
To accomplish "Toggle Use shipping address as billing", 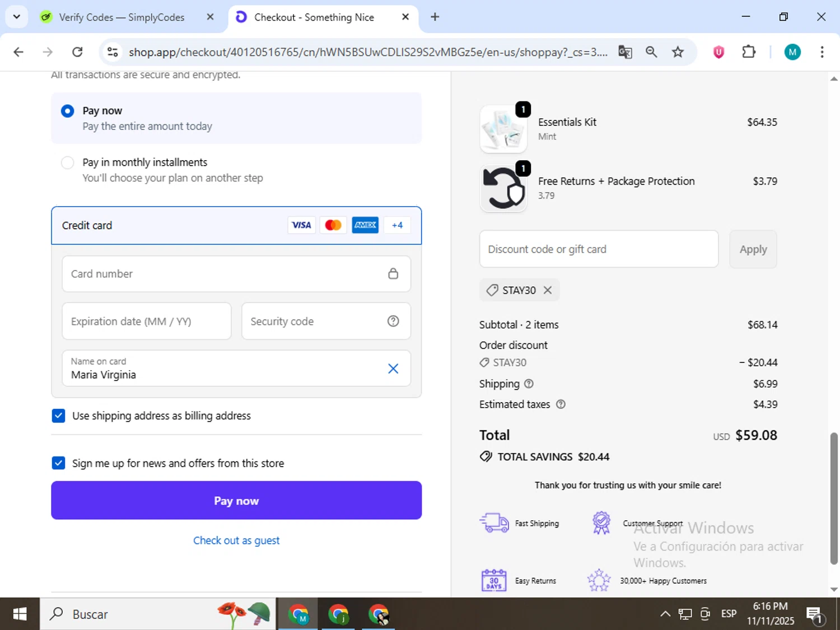I will [58, 416].
